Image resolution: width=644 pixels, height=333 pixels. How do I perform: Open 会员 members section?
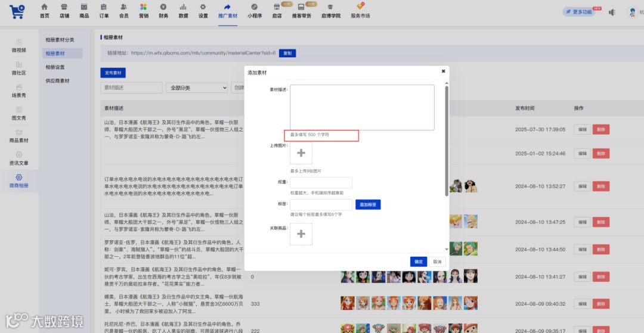pos(123,11)
